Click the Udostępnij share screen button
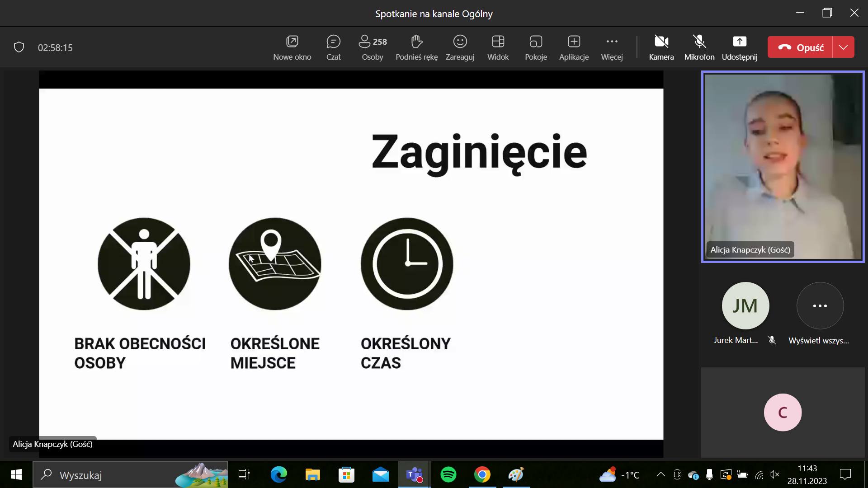 point(739,47)
